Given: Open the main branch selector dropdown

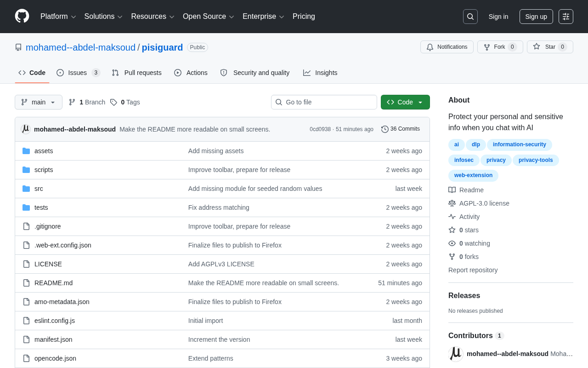Looking at the screenshot, I should 39,102.
